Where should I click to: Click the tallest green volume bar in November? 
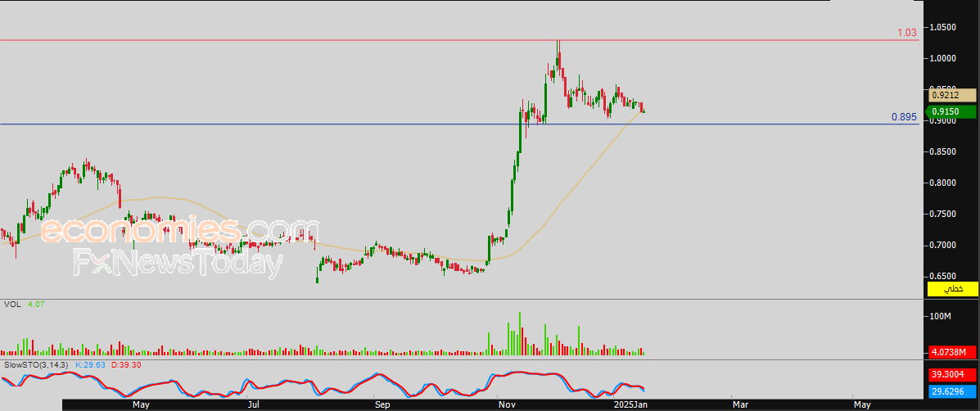(x=519, y=333)
